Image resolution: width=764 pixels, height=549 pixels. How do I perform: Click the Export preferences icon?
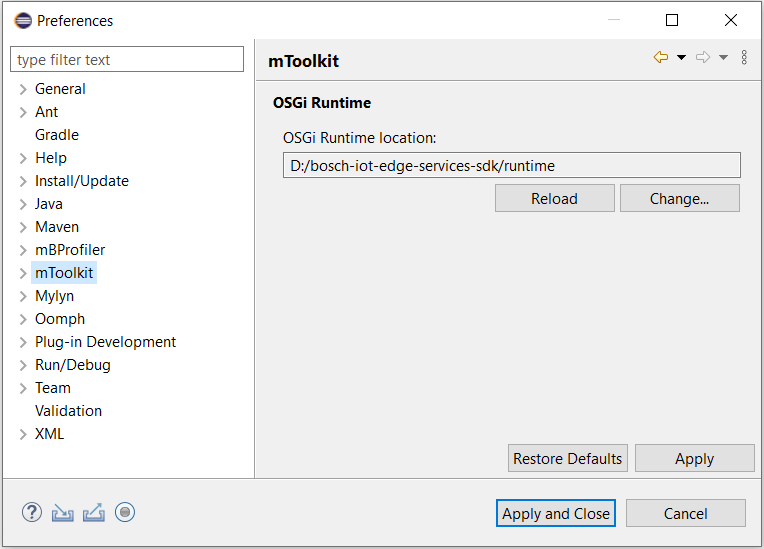click(94, 513)
